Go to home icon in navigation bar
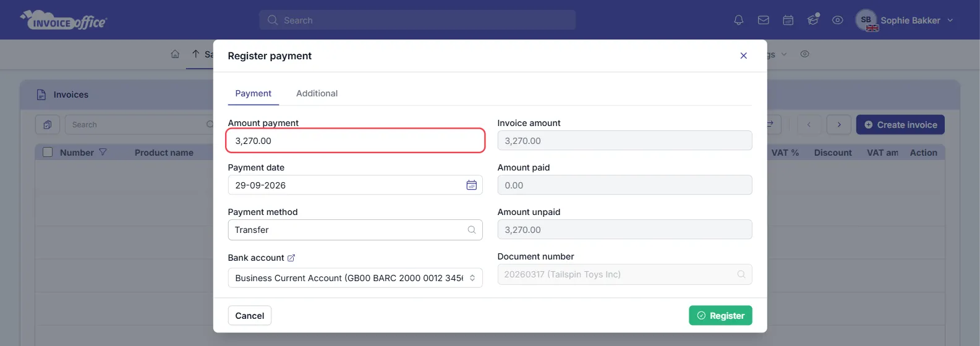Viewport: 980px width, 346px height. coord(175,54)
